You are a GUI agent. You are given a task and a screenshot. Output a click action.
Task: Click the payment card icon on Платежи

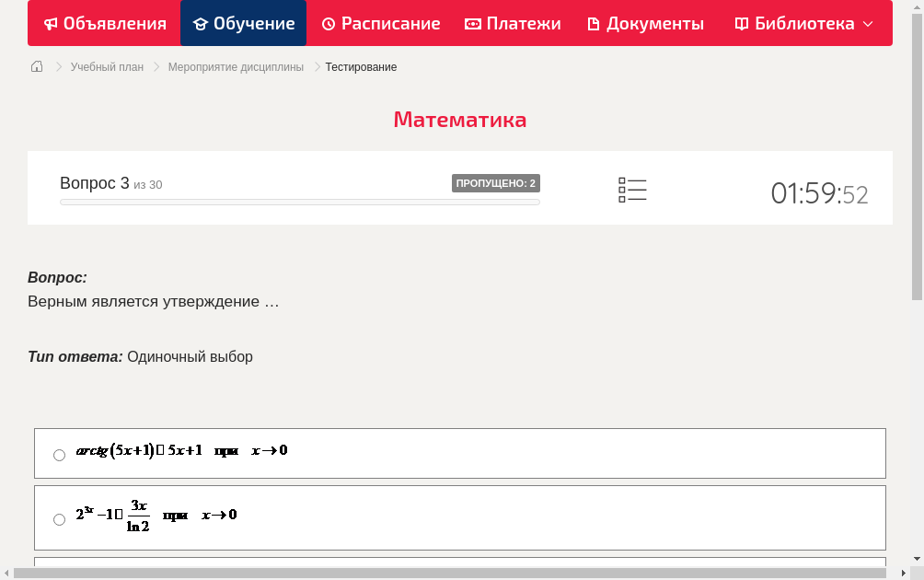471,23
